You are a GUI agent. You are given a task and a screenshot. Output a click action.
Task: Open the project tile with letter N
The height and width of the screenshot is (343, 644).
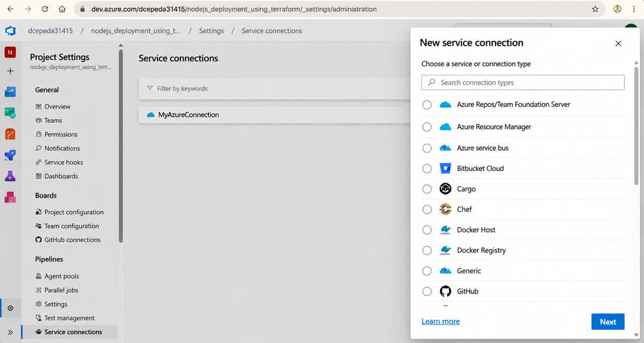tap(11, 52)
